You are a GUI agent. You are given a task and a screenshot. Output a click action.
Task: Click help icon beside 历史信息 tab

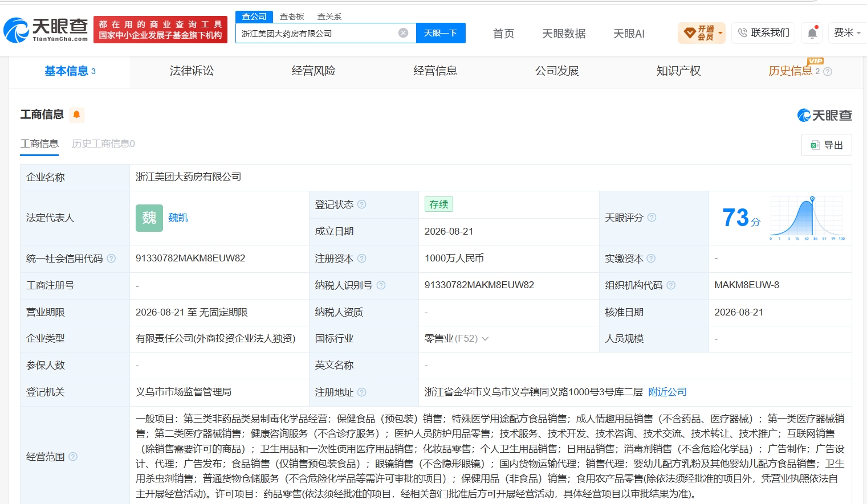(x=828, y=72)
